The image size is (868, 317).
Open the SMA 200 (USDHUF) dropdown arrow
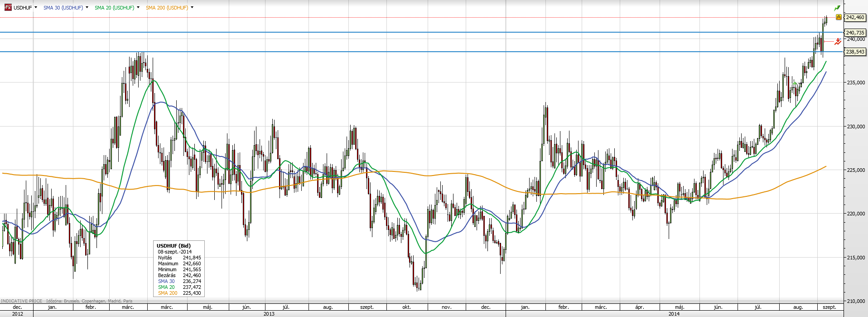click(192, 7)
